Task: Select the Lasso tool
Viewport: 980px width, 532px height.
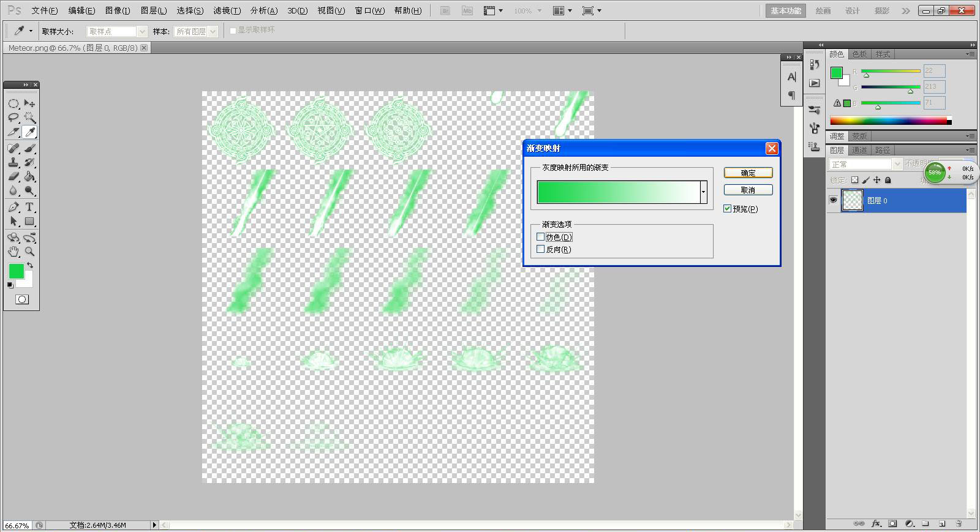Action: [x=13, y=118]
